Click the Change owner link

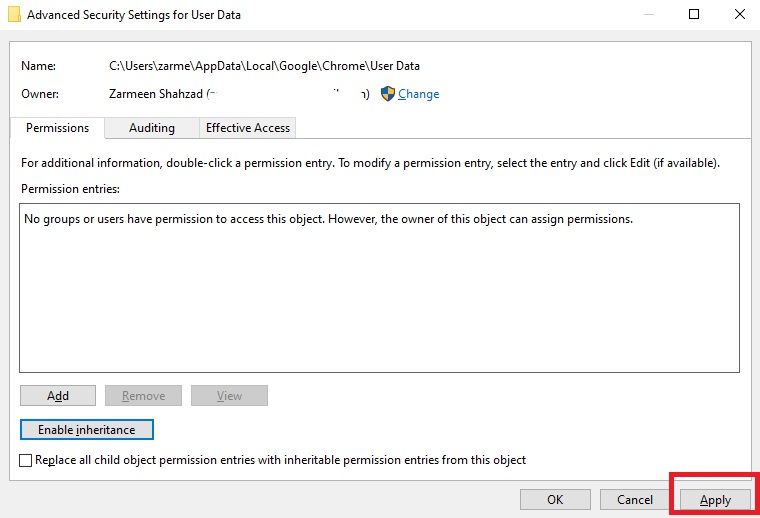(x=418, y=94)
